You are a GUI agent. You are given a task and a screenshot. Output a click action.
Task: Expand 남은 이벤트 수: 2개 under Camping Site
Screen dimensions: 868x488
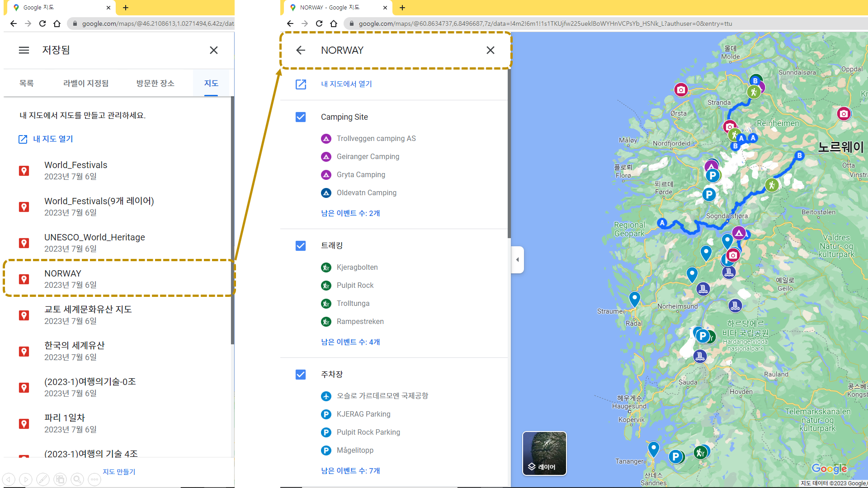[x=350, y=213]
